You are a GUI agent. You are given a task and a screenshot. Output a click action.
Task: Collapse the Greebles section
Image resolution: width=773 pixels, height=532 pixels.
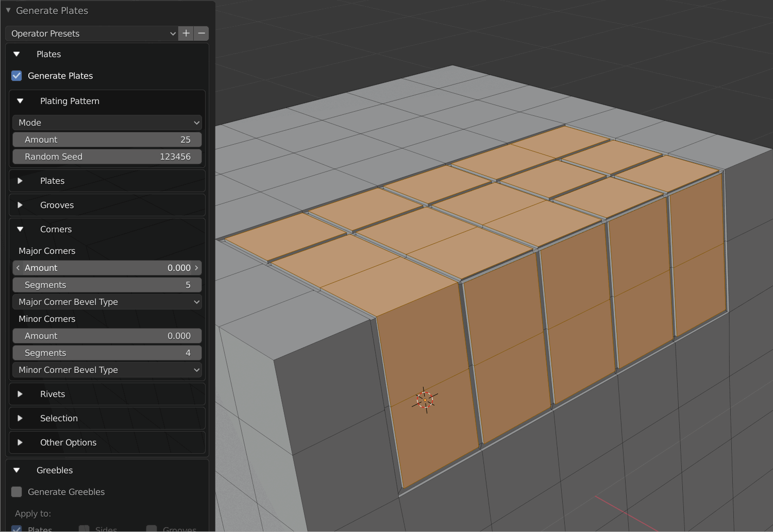(16, 470)
